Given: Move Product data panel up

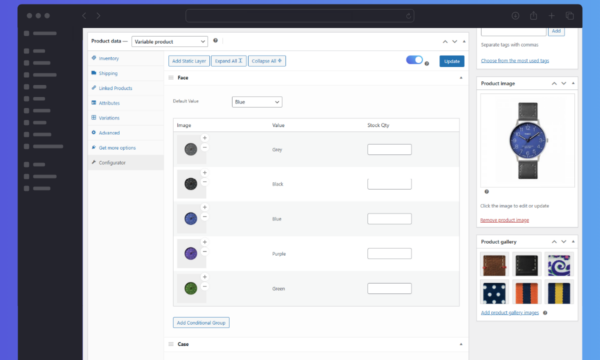Looking at the screenshot, I should (x=445, y=41).
